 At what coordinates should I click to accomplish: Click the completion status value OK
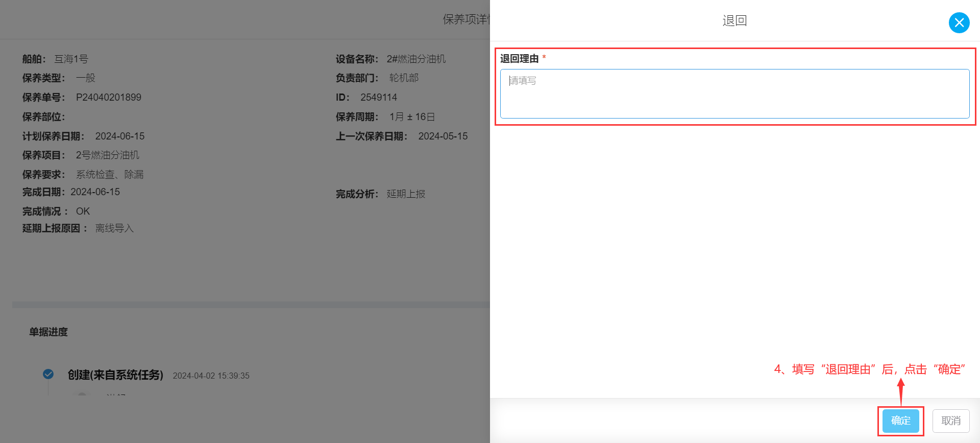click(83, 211)
